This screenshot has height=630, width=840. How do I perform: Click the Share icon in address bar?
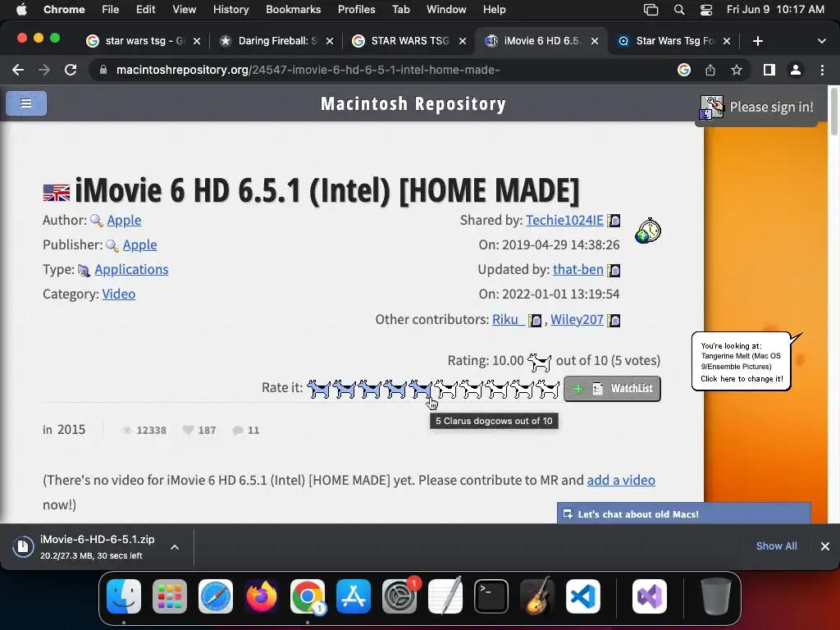click(710, 71)
